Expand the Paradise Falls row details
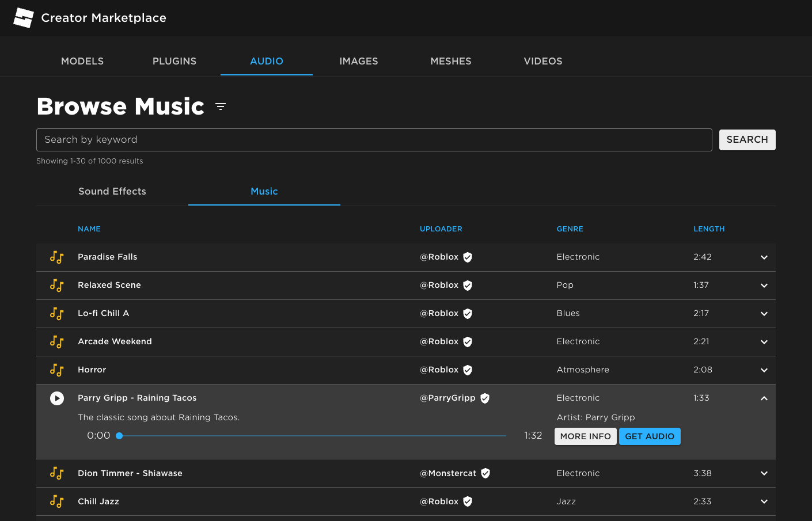Screen dimensions: 812x521 [764, 257]
